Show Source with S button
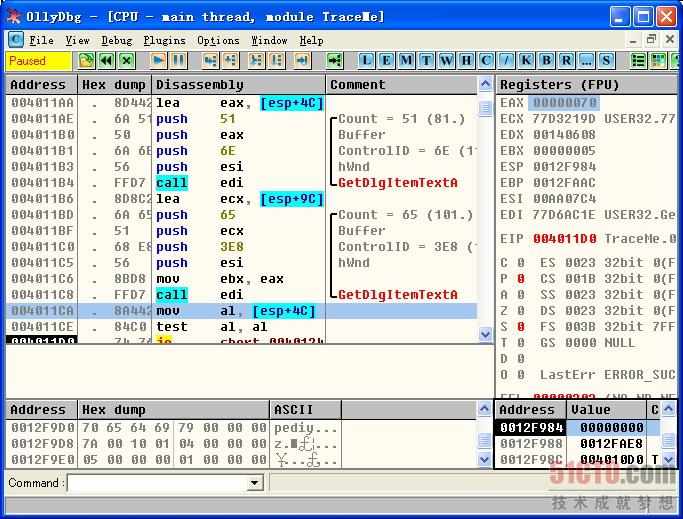The image size is (683, 519). coord(607,60)
